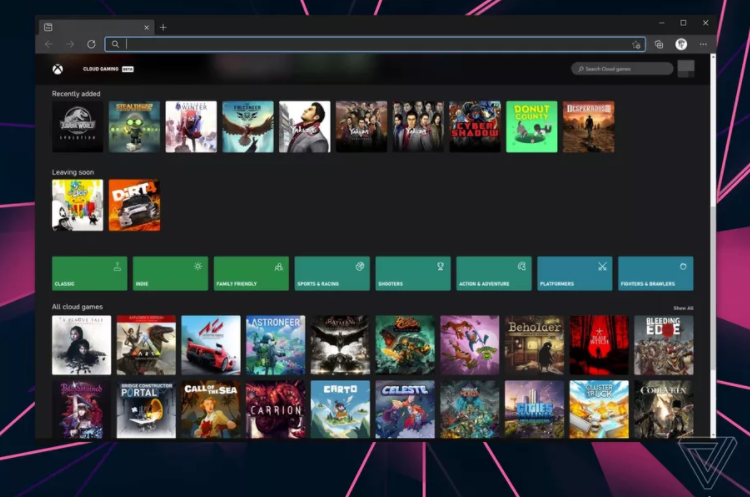This screenshot has height=497, width=750.
Task: Click the Xbox logo icon
Action: [57, 69]
